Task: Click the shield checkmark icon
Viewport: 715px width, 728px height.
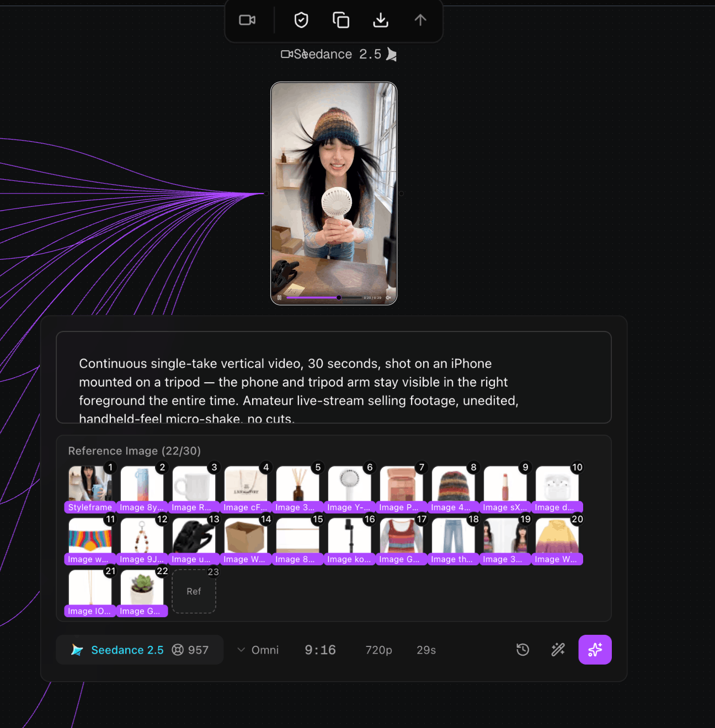Action: coord(301,20)
